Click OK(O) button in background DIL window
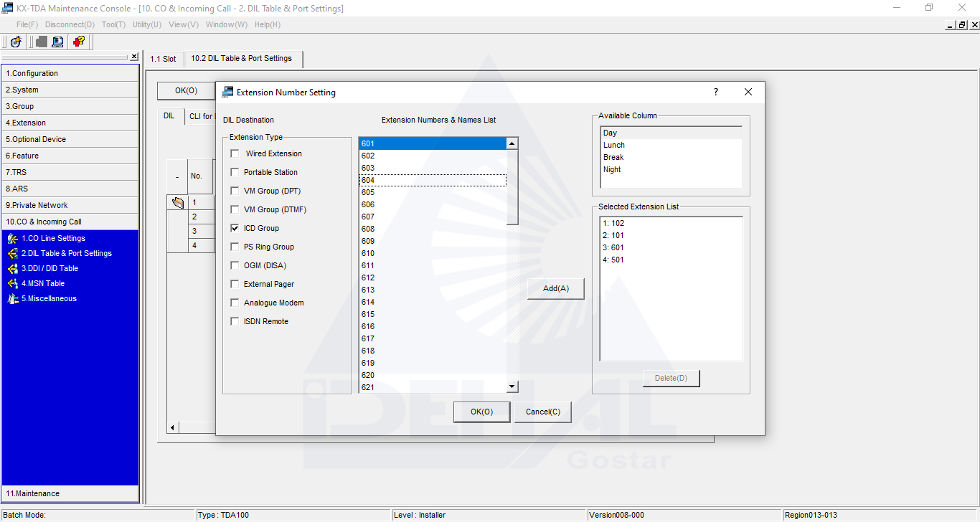The width and height of the screenshot is (980, 522). tap(187, 90)
